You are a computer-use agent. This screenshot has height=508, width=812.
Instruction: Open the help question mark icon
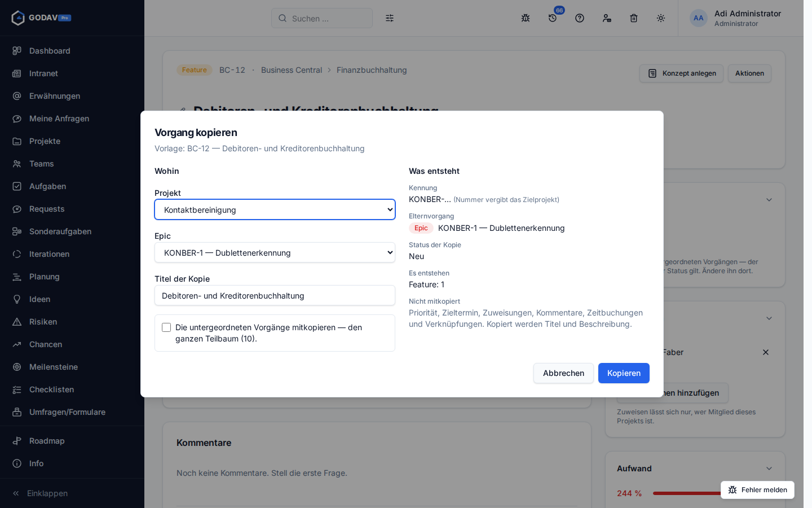pos(580,18)
